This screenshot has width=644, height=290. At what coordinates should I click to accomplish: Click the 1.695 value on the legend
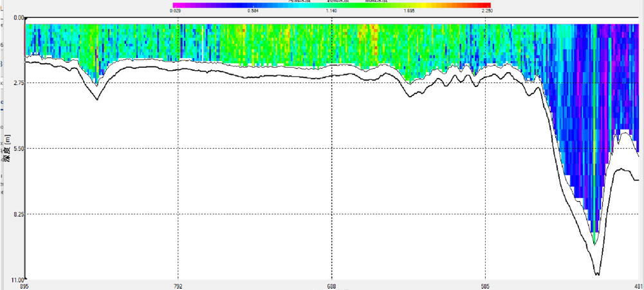click(x=409, y=11)
